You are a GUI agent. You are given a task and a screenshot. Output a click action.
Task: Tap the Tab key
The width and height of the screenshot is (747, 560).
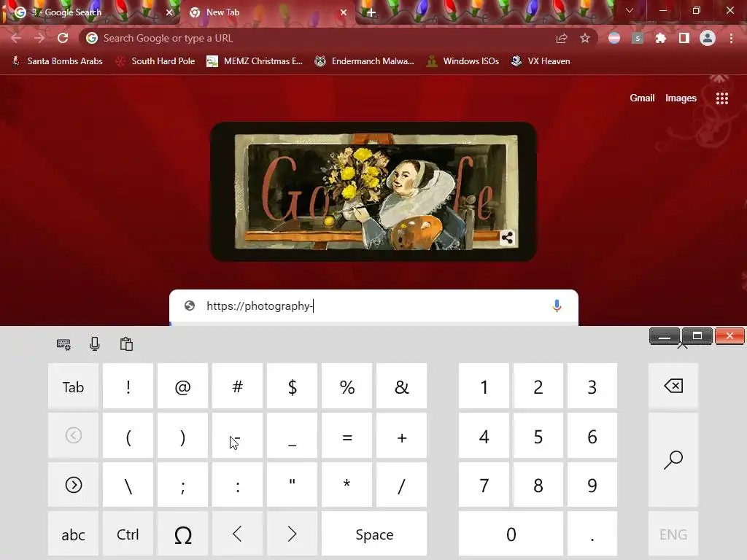(x=74, y=386)
